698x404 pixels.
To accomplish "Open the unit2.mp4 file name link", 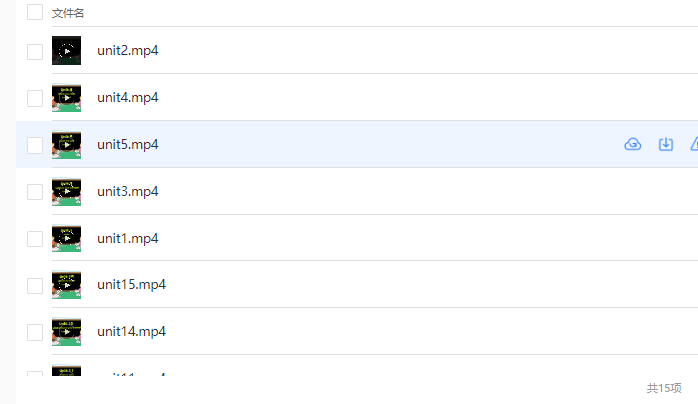I will coord(128,51).
